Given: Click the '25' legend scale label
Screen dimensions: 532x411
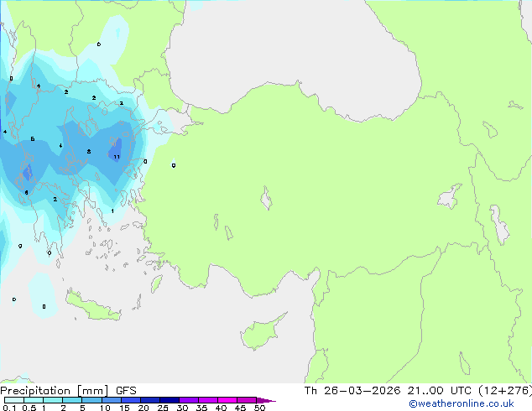Looking at the screenshot, I should (x=163, y=408).
